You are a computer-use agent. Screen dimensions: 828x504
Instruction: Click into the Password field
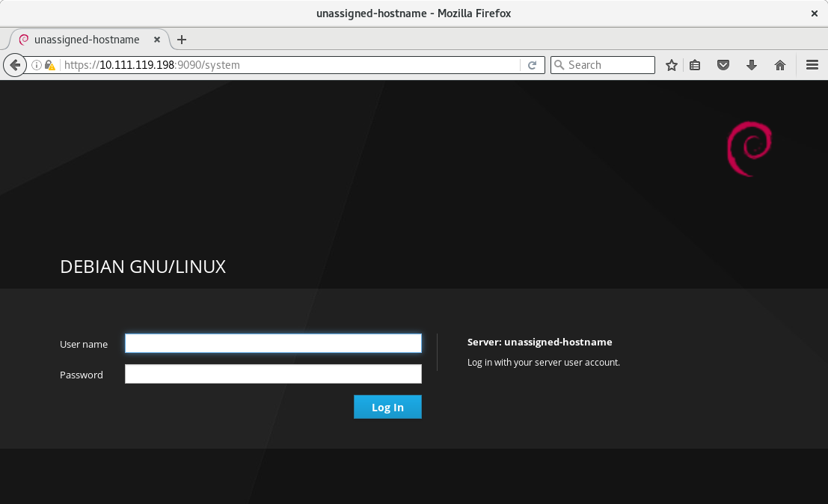[273, 374]
